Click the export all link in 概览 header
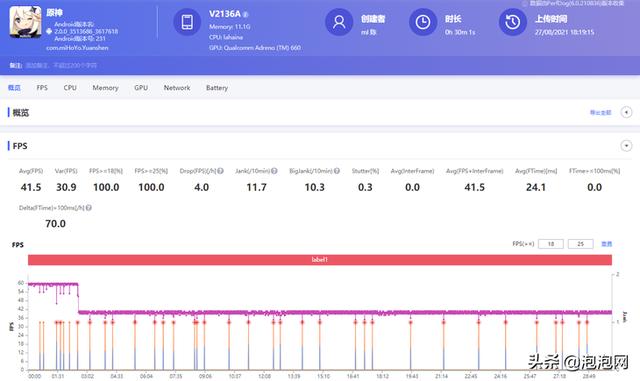Screen dimensions: 640x381 [x=600, y=113]
